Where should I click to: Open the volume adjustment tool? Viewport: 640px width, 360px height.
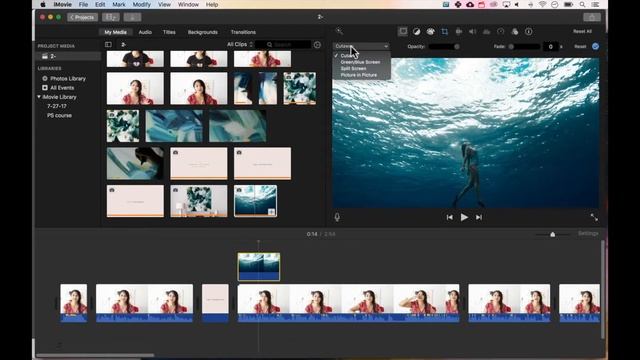[x=472, y=31]
